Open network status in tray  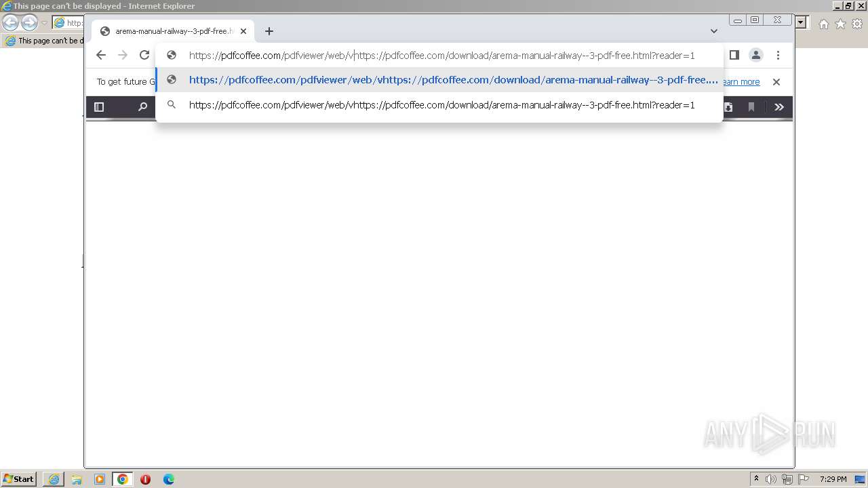point(787,479)
